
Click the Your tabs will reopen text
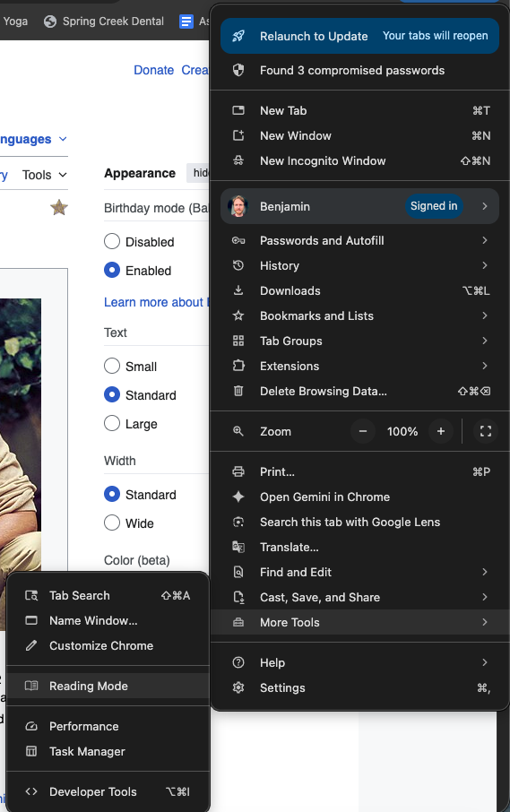click(x=435, y=36)
